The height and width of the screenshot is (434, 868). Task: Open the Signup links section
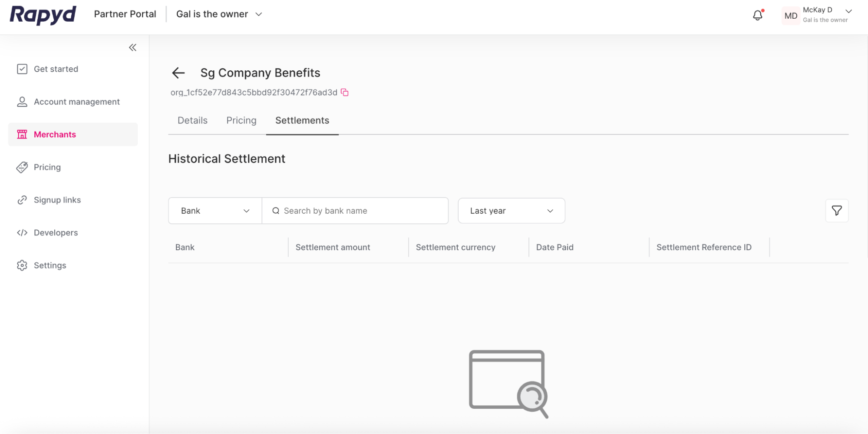[x=57, y=200]
